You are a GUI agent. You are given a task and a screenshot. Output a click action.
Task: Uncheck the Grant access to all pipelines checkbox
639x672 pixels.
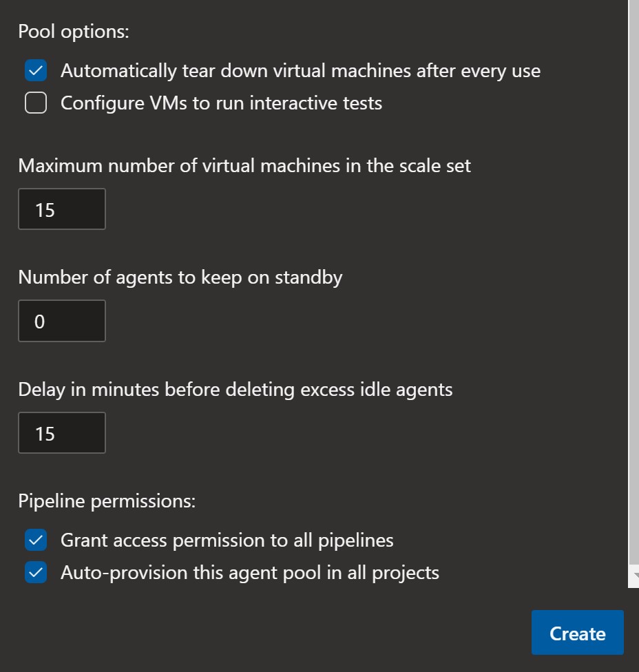point(36,540)
